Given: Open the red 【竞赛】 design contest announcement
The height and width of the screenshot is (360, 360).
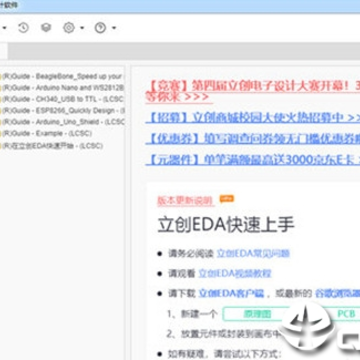Looking at the screenshot, I should (253, 92).
